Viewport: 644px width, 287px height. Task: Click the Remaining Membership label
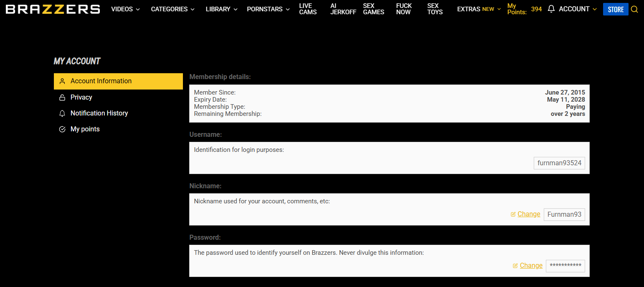tap(228, 114)
